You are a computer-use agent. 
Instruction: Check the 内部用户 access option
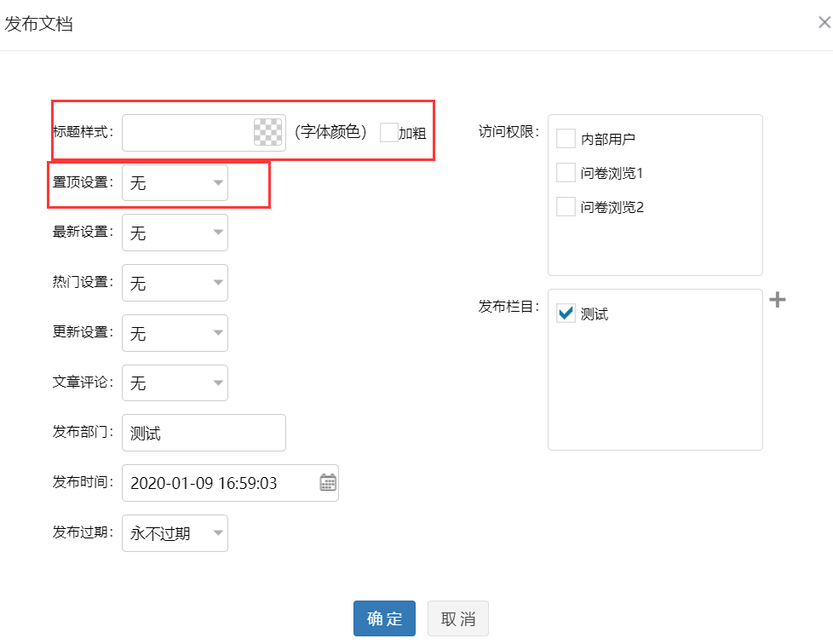(x=566, y=139)
